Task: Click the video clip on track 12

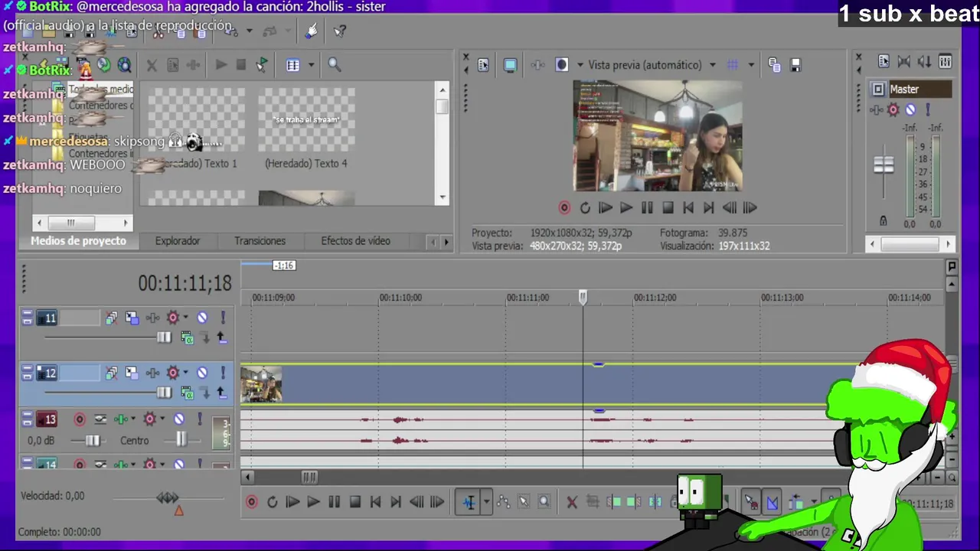Action: (536, 384)
